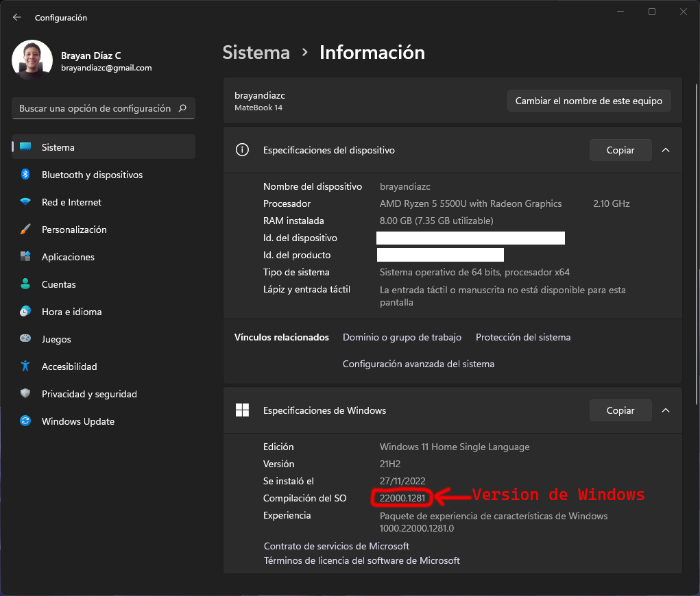700x596 pixels.
Task: Close the Configuración window
Action: pyautogui.click(x=683, y=12)
